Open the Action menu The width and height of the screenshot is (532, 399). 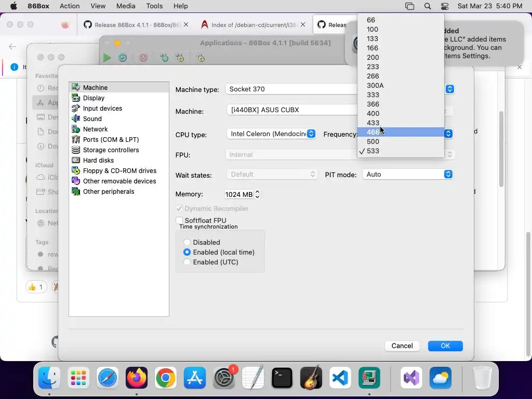tap(70, 6)
